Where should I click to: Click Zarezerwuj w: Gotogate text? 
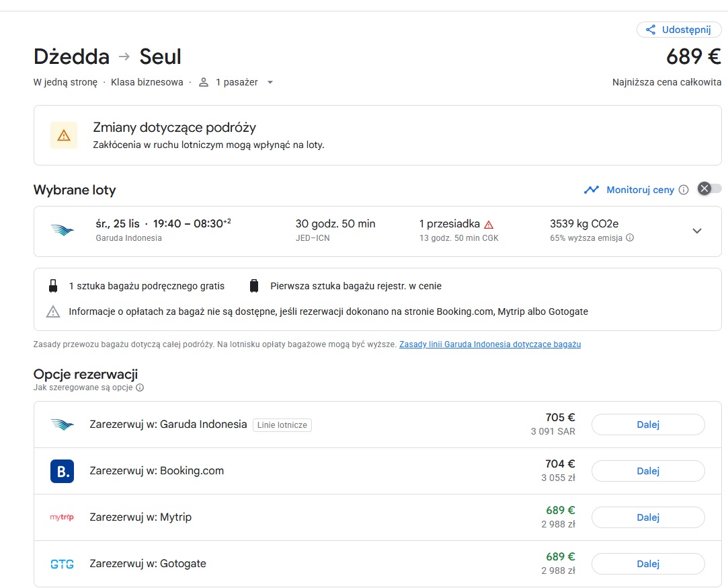pos(148,563)
